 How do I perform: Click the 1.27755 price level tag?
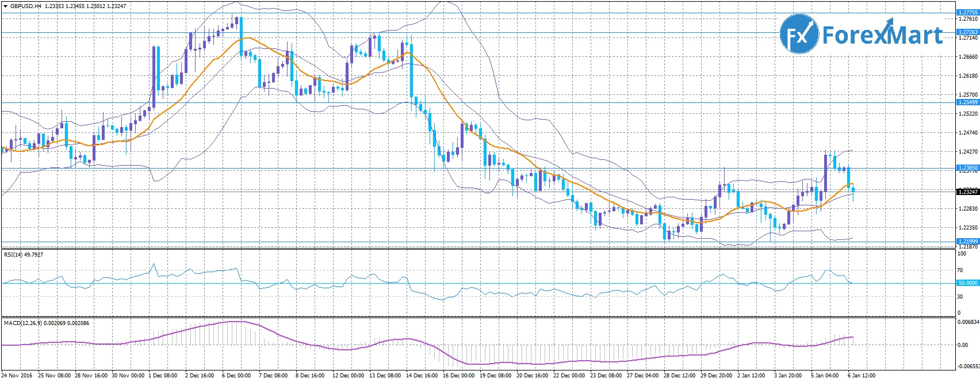tap(967, 12)
